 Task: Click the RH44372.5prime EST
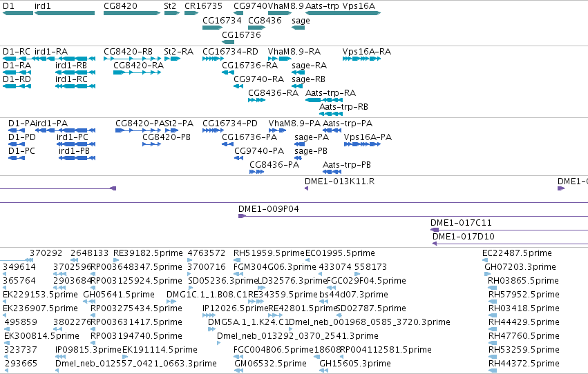click(x=493, y=371)
